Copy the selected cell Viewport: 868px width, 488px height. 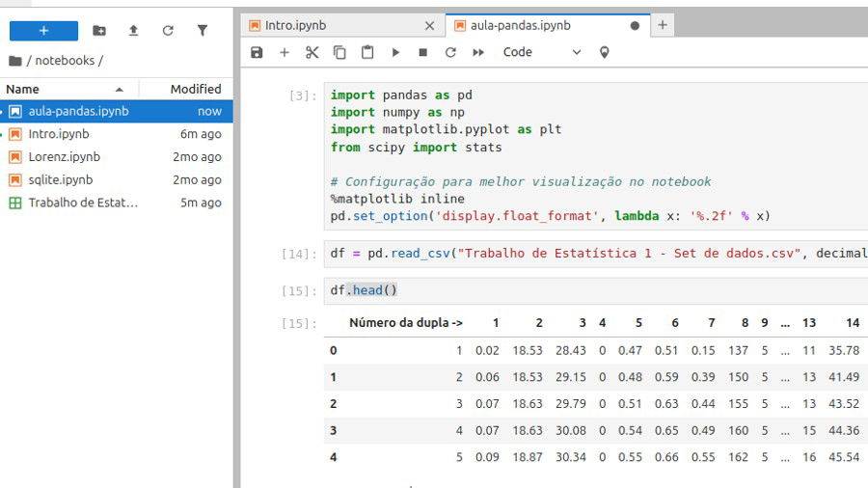(x=339, y=53)
